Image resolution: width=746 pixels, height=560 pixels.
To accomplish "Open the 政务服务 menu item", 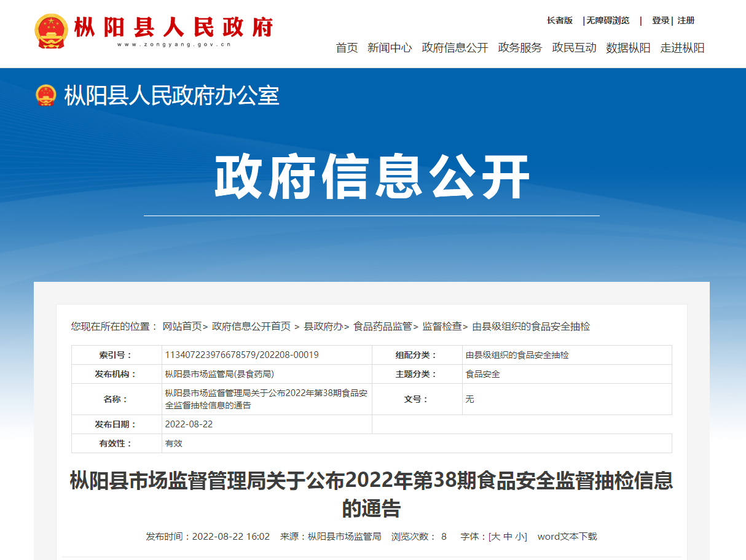I will [520, 48].
